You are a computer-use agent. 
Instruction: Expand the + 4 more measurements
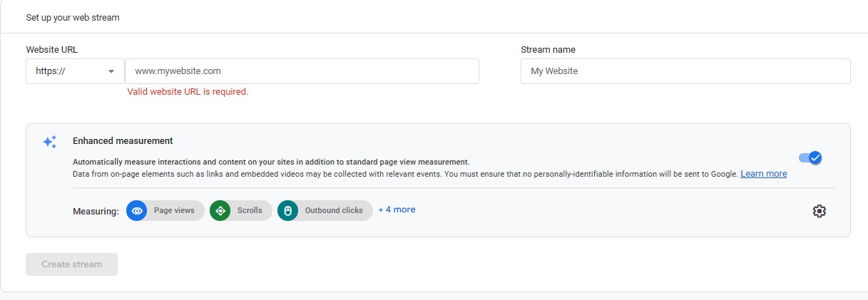397,210
